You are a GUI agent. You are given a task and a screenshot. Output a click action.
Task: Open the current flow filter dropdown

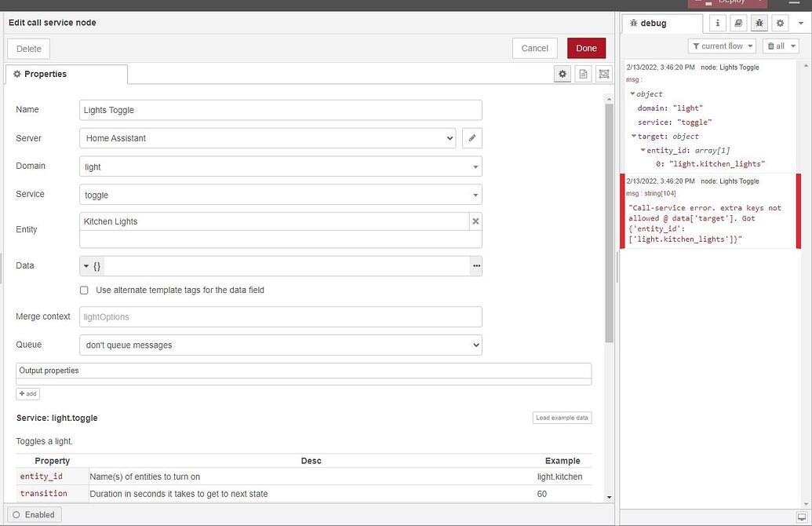tap(721, 46)
